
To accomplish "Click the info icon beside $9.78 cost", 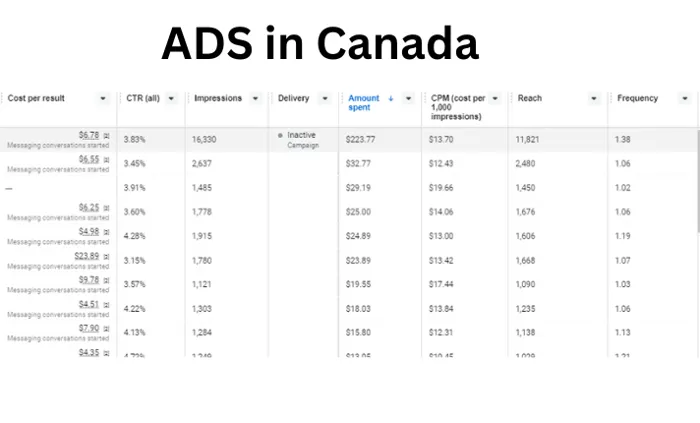I will coord(106,280).
